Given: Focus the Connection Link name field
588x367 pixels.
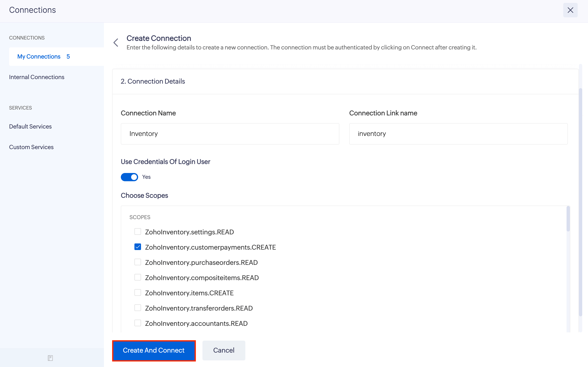Looking at the screenshot, I should pyautogui.click(x=458, y=134).
